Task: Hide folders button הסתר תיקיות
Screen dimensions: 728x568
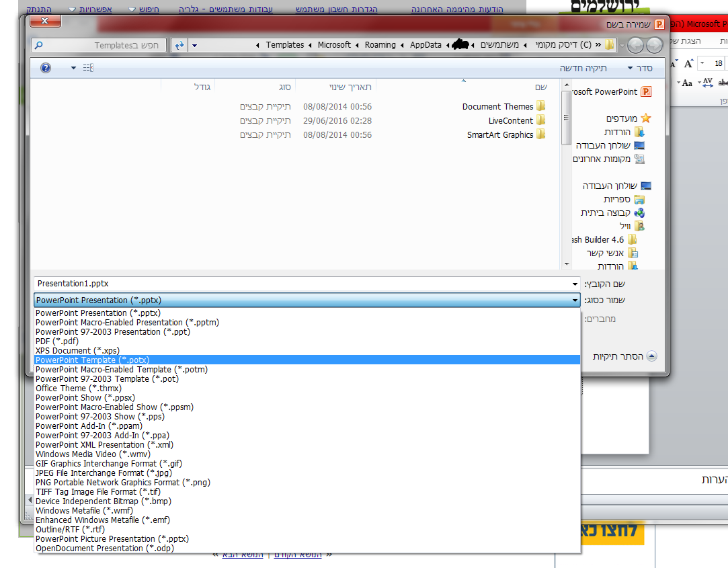Action: (624, 356)
